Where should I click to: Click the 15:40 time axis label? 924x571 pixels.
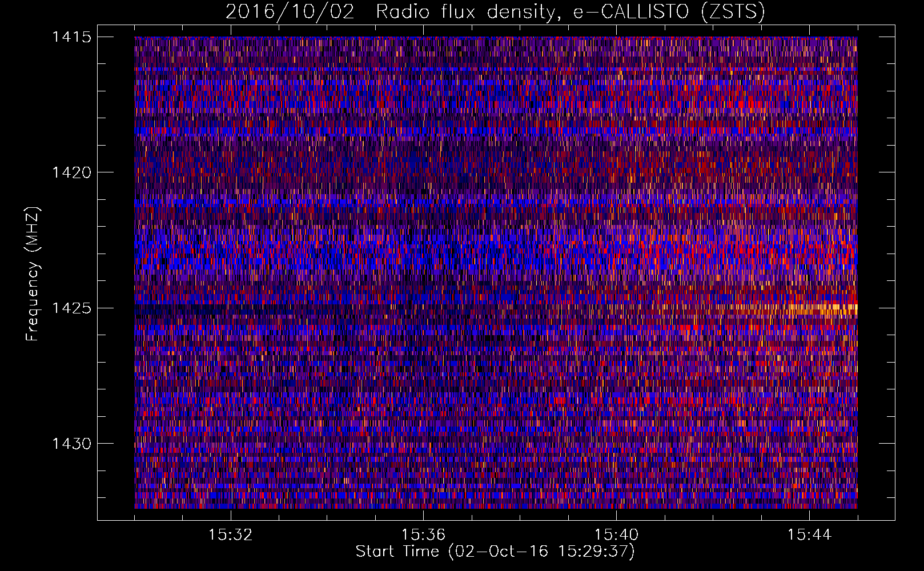click(x=616, y=535)
